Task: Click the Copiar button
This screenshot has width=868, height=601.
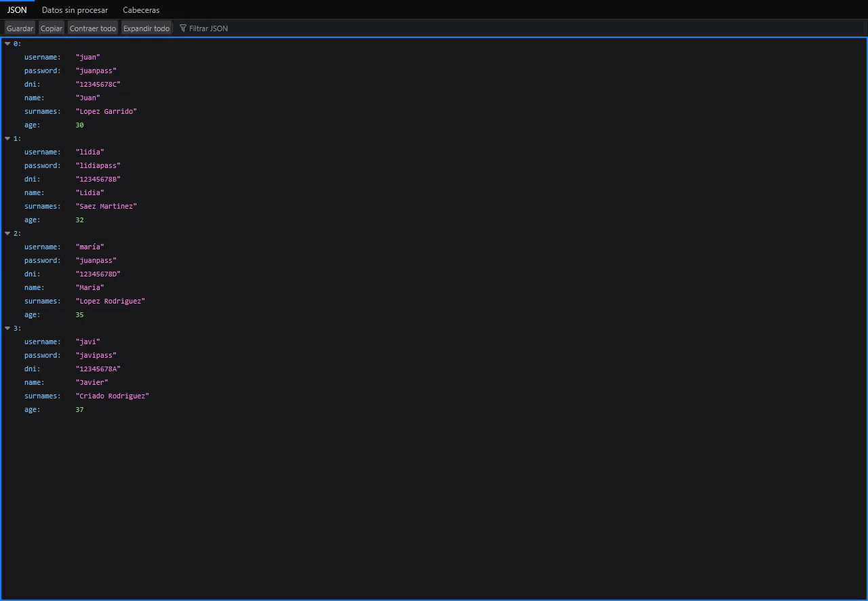Action: pyautogui.click(x=51, y=28)
